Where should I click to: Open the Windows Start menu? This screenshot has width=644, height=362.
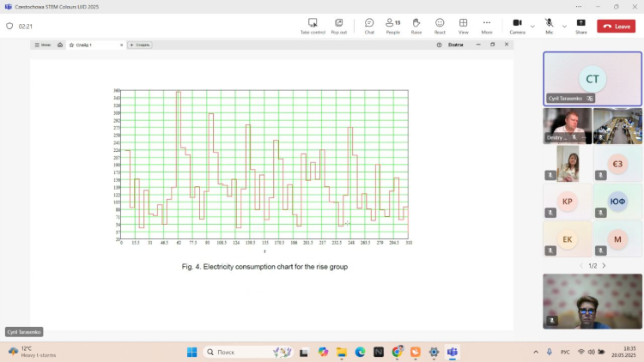pos(191,352)
